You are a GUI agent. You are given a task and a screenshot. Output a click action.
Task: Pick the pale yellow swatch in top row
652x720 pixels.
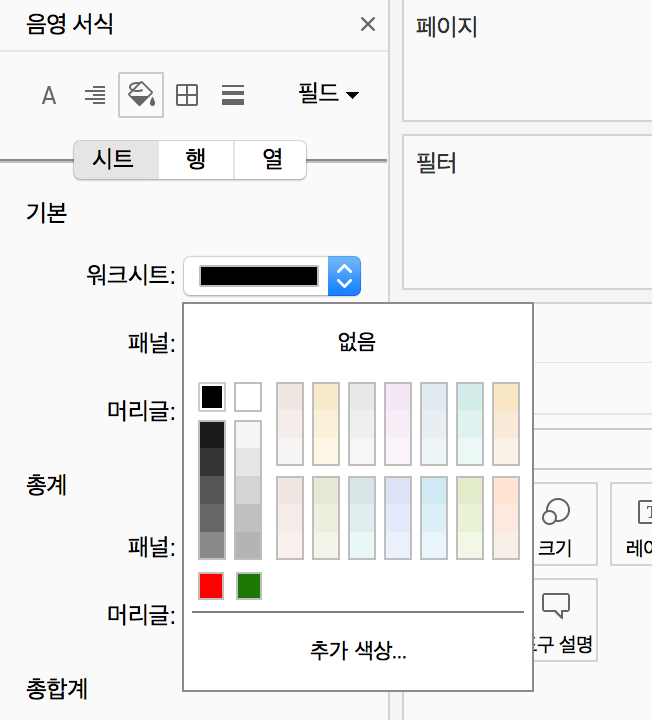click(326, 423)
